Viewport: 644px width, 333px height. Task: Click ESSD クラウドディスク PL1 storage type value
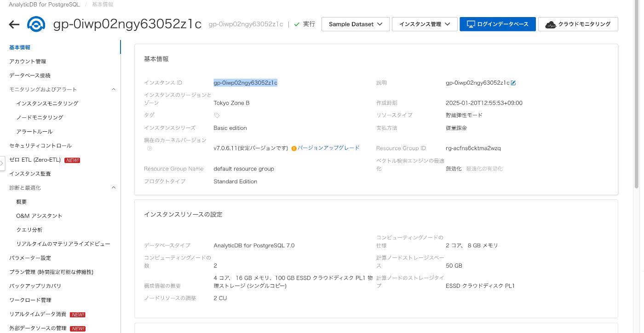pos(480,286)
